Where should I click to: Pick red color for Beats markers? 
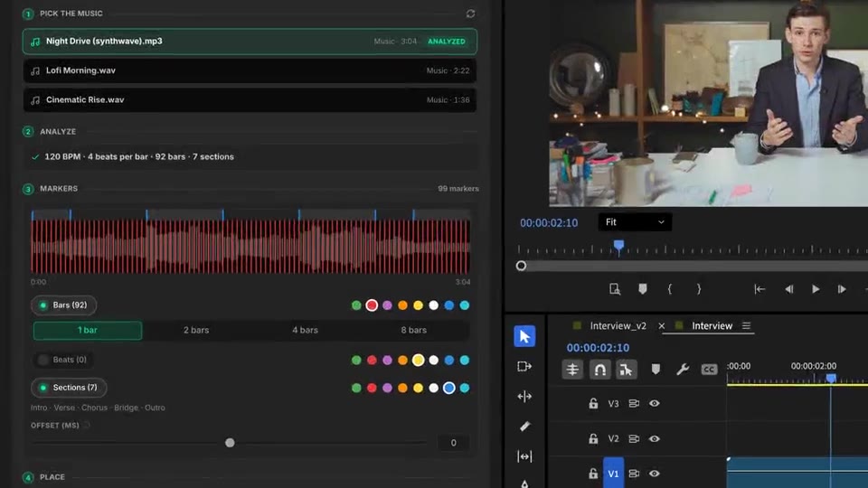[x=372, y=361]
